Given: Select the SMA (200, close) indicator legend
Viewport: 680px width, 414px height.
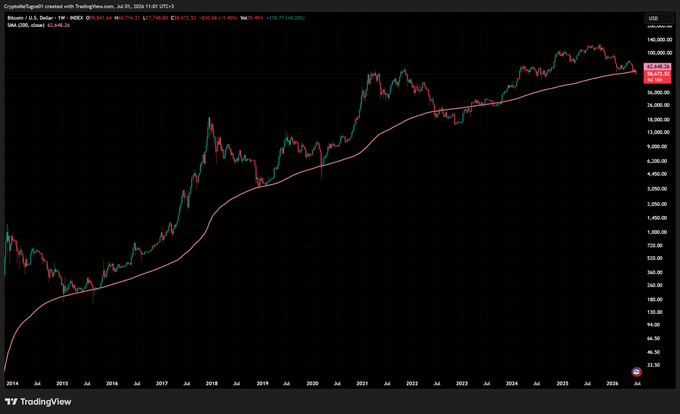Looking at the screenshot, I should point(26,25).
